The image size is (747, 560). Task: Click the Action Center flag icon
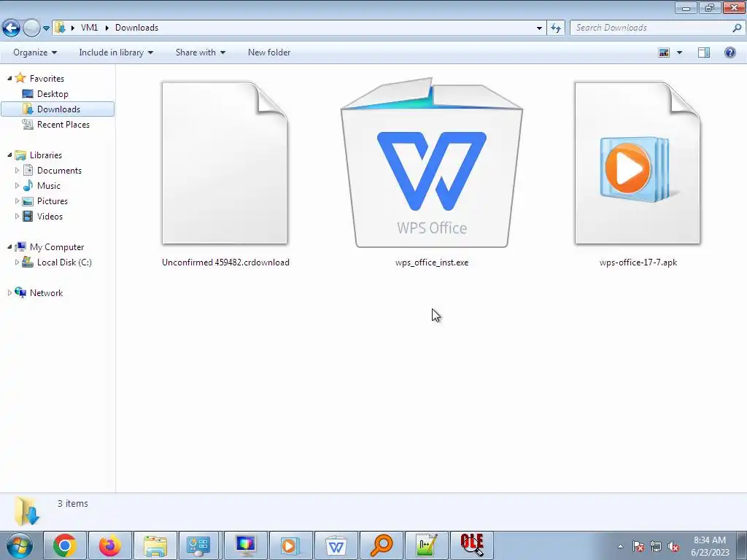pos(638,546)
